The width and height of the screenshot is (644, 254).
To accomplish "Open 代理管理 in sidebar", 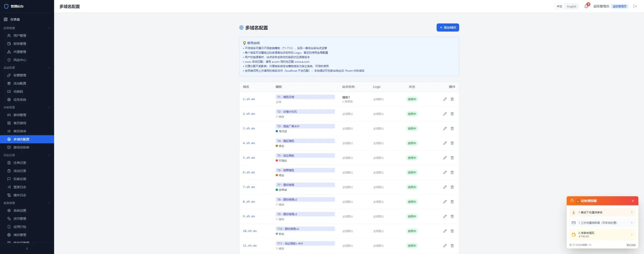I will point(27,52).
